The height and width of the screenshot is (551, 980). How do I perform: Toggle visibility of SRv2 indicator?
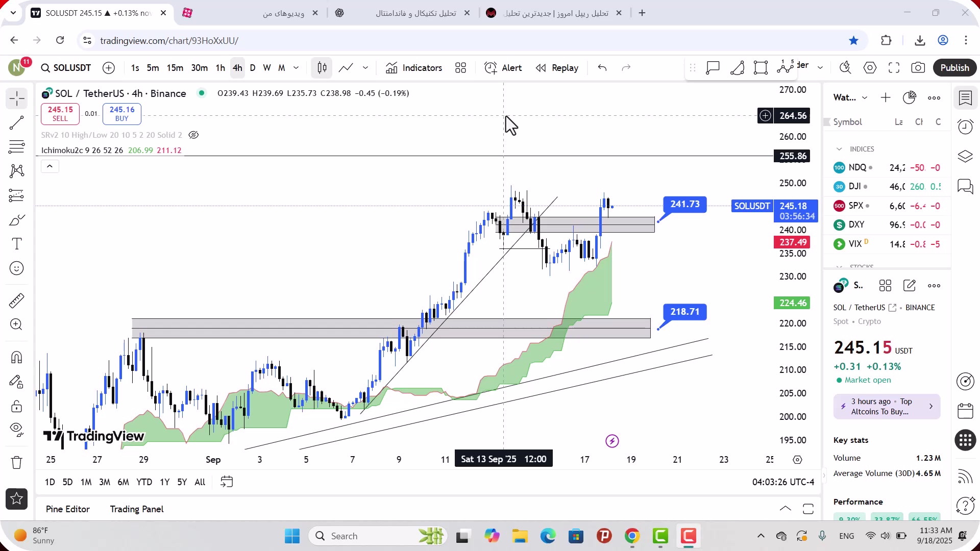point(193,135)
